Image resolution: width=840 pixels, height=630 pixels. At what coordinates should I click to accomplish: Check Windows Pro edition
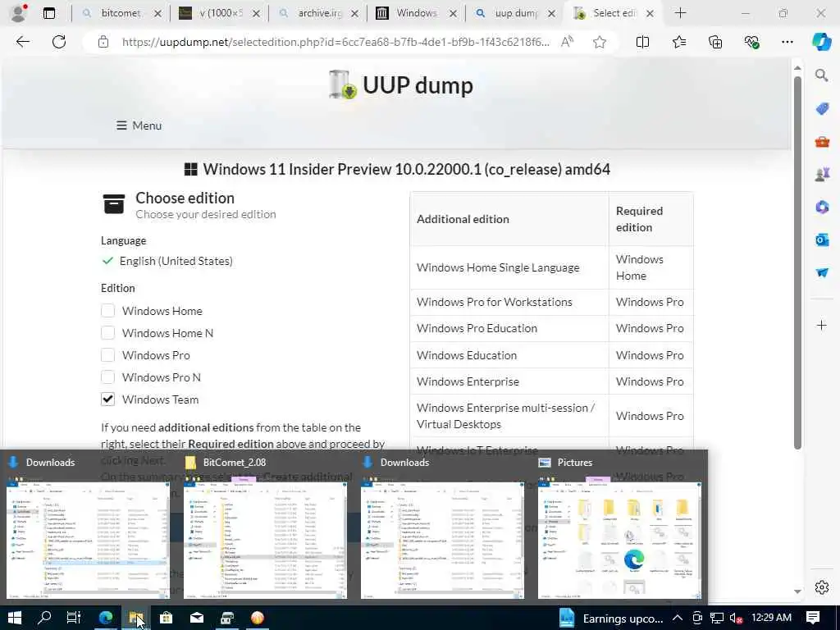click(107, 355)
